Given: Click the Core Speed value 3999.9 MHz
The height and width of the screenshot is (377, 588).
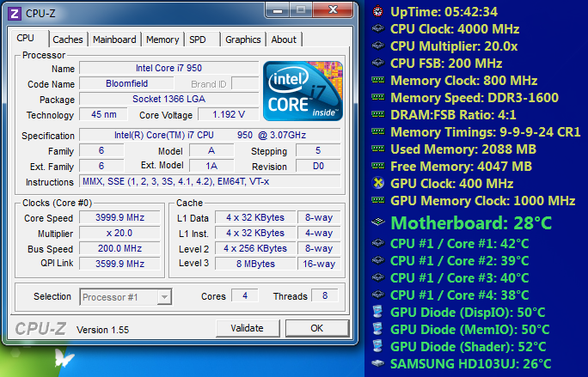Looking at the screenshot, I should click(x=120, y=218).
